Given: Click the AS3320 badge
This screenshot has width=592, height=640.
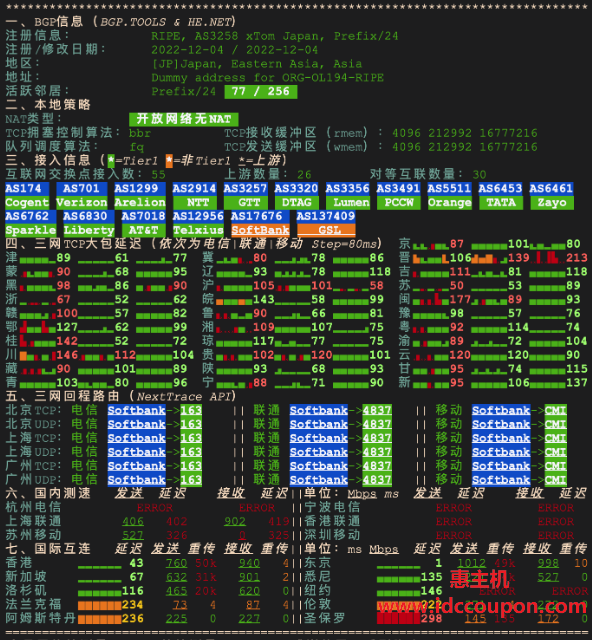Looking at the screenshot, I should (296, 188).
